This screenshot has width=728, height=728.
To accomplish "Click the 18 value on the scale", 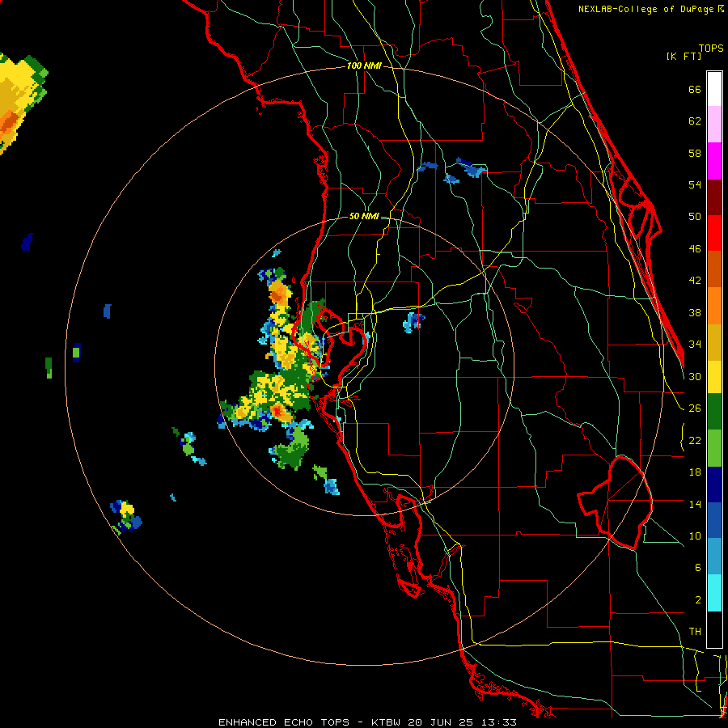I will coord(695,472).
